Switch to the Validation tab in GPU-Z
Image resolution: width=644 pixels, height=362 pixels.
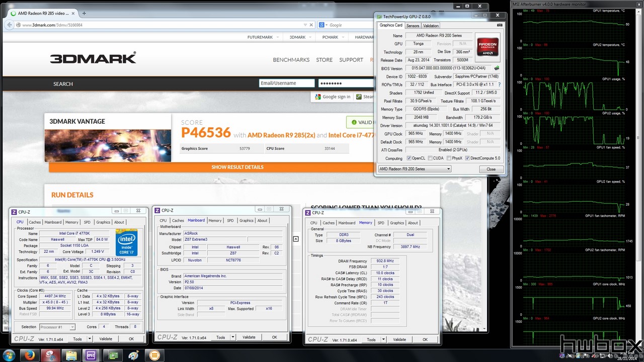[431, 26]
